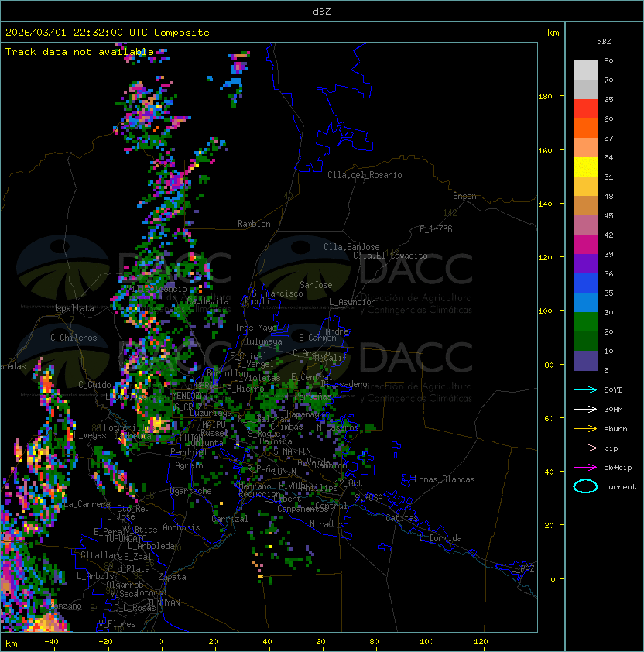
Task: Click the 'Capdevila' map label
Action: tap(207, 301)
